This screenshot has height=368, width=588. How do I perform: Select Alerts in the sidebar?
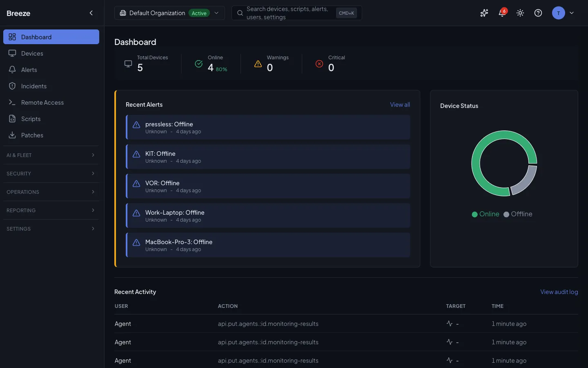[x=29, y=70]
